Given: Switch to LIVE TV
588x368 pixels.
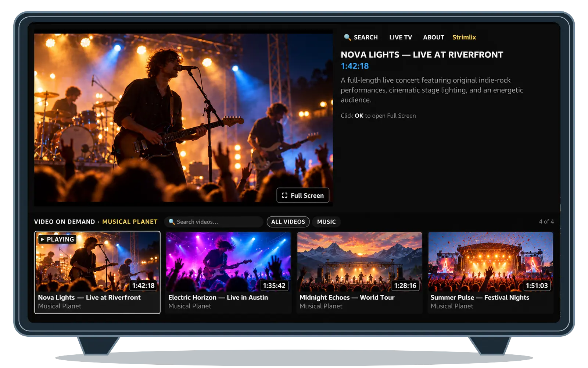Looking at the screenshot, I should (x=401, y=37).
